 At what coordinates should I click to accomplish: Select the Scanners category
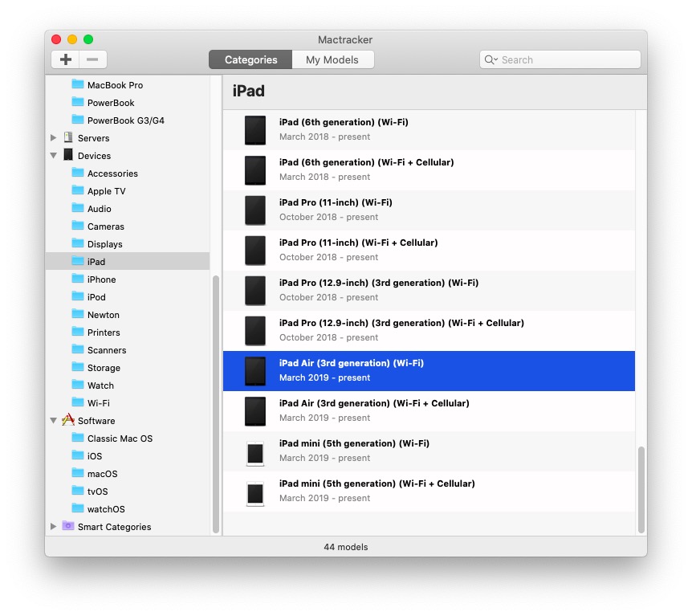[127, 349]
